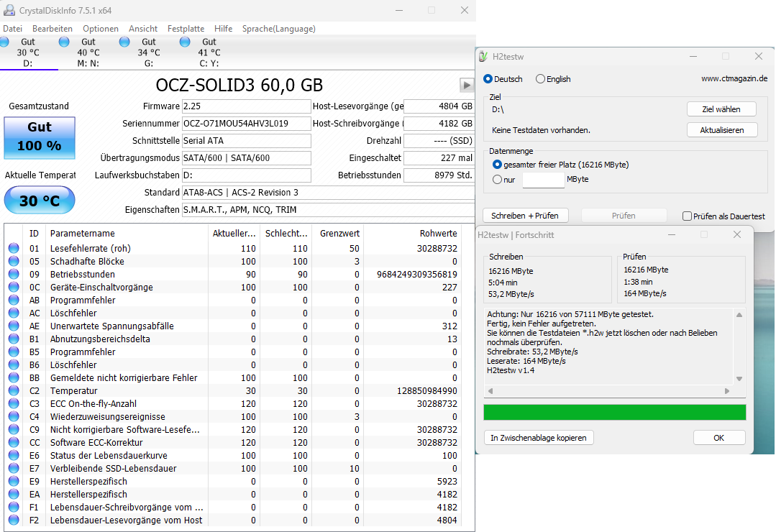Open the Ansicht menu
The width and height of the screenshot is (776, 532).
pos(143,29)
